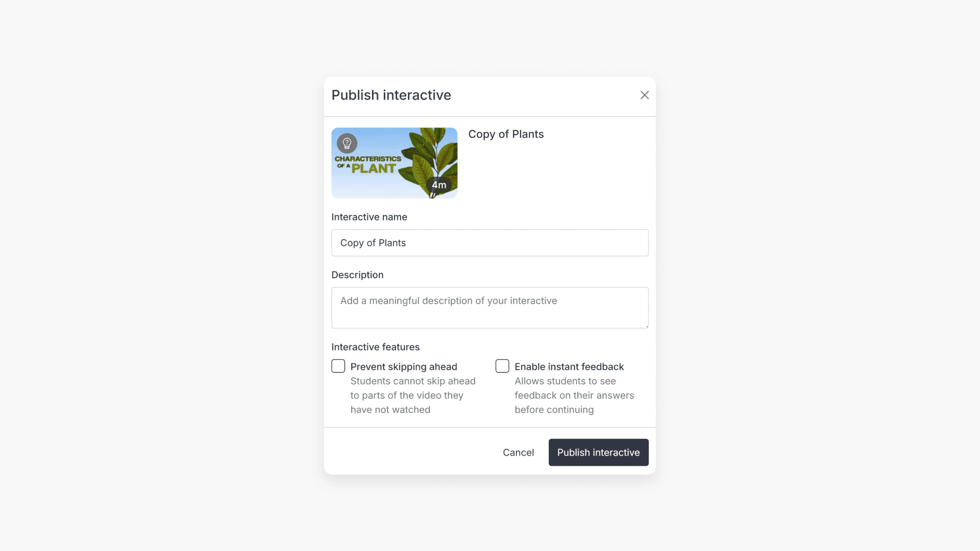Click the Publish interactive button
The image size is (980, 551).
point(598,452)
